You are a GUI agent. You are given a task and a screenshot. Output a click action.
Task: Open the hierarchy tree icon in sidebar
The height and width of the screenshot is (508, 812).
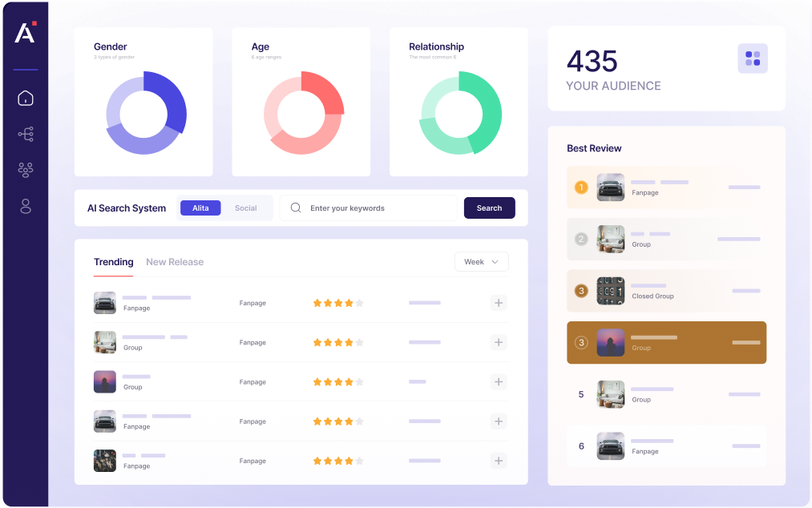pos(26,134)
